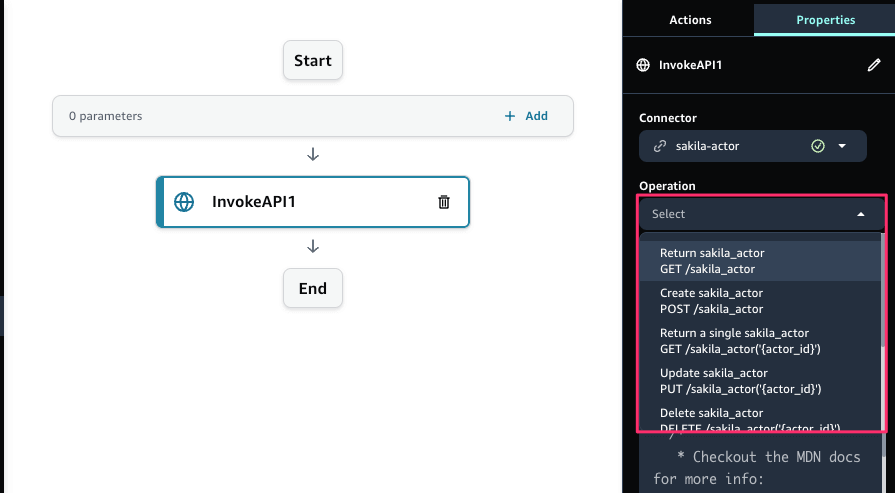Delete the InvokeAPI1 step with trash icon
Viewport: 895px width, 493px height.
coord(444,202)
